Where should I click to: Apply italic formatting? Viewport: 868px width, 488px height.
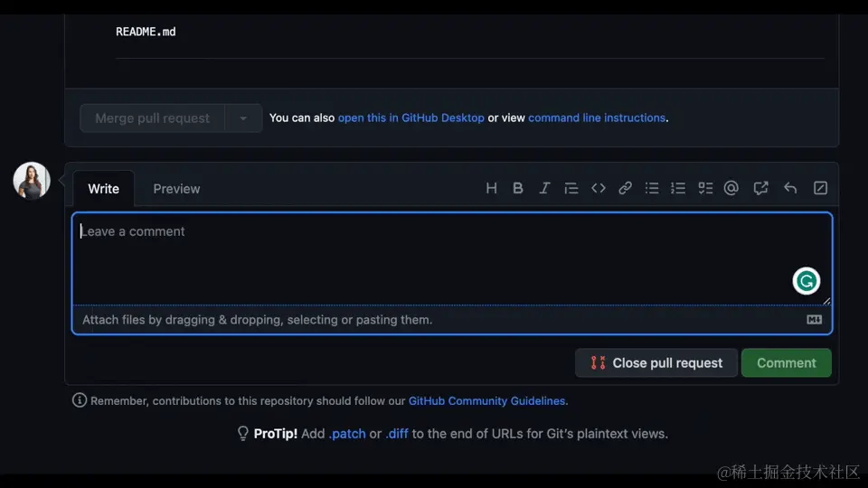point(544,188)
